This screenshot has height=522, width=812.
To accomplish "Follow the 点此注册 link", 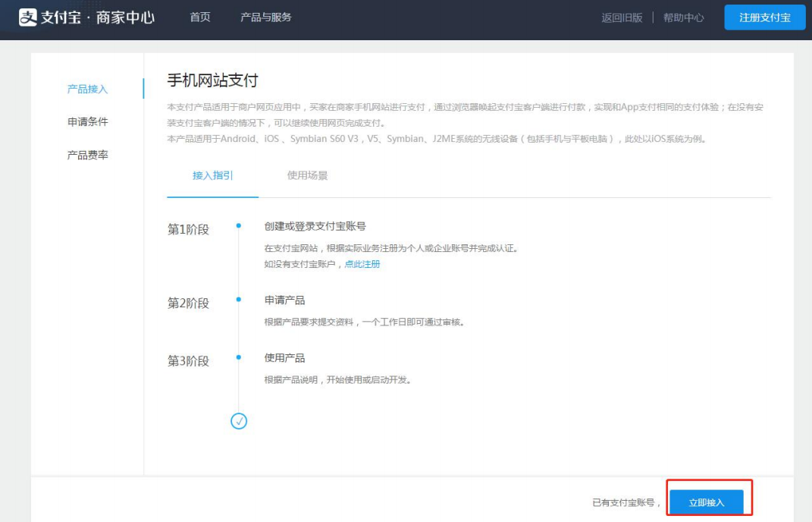I will [x=362, y=264].
